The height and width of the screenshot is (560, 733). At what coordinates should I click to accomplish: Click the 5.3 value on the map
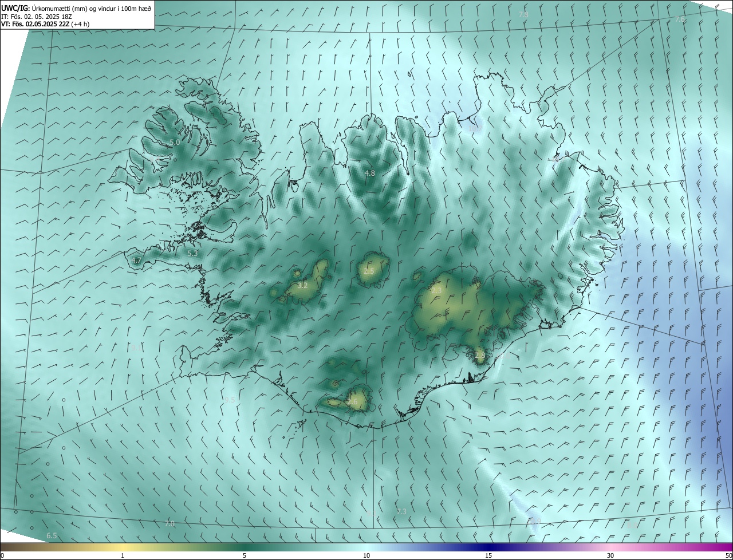click(x=192, y=253)
